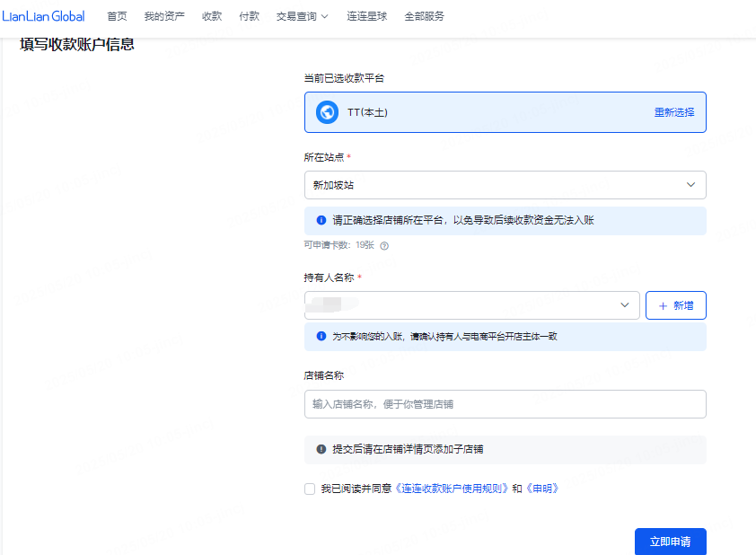The image size is (756, 555).
Task: Expand the 所在站点 dropdown showing 新加坡站
Action: (505, 185)
